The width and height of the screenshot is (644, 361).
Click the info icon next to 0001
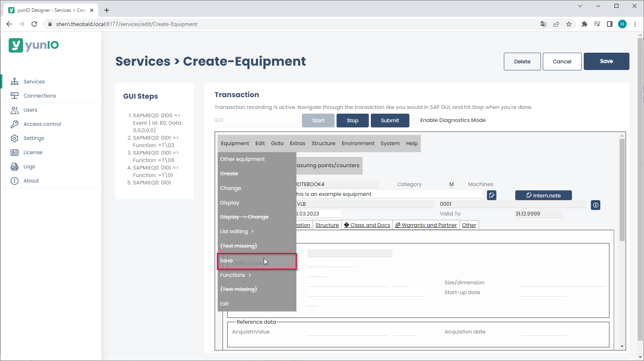[596, 205]
